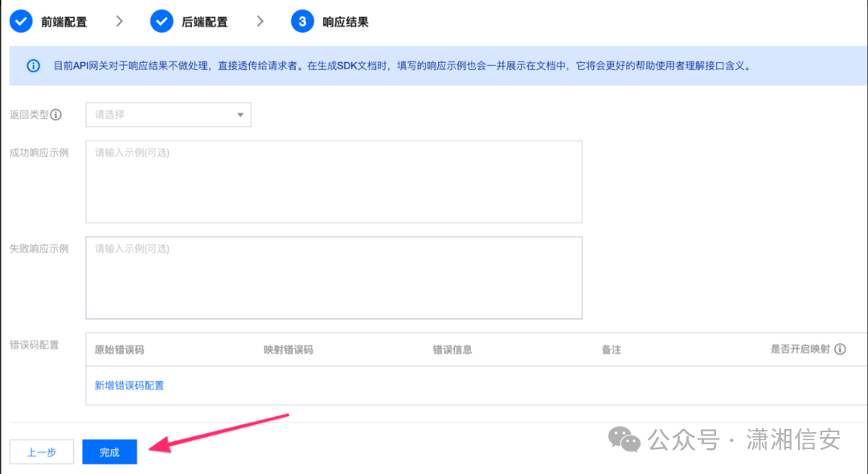Viewport: 868px width, 474px height.
Task: Click the blue checkmark on 后端配置 step
Action: [161, 21]
